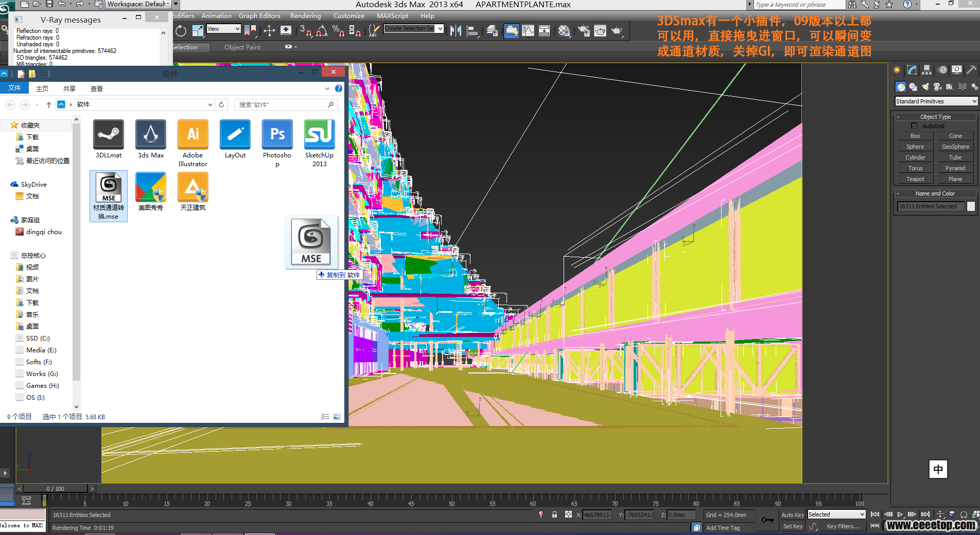This screenshot has height=535, width=980.
Task: Open the Selected key filter dropdown
Action: point(836,514)
